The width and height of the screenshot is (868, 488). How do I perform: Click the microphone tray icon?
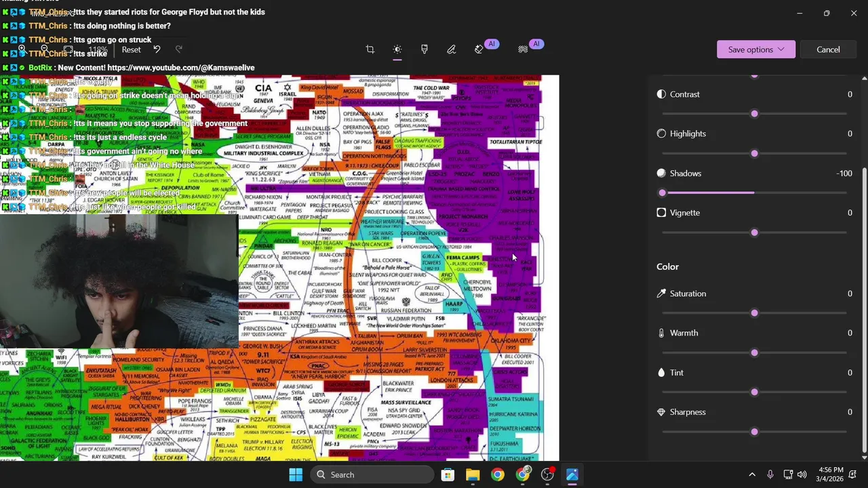(x=770, y=474)
